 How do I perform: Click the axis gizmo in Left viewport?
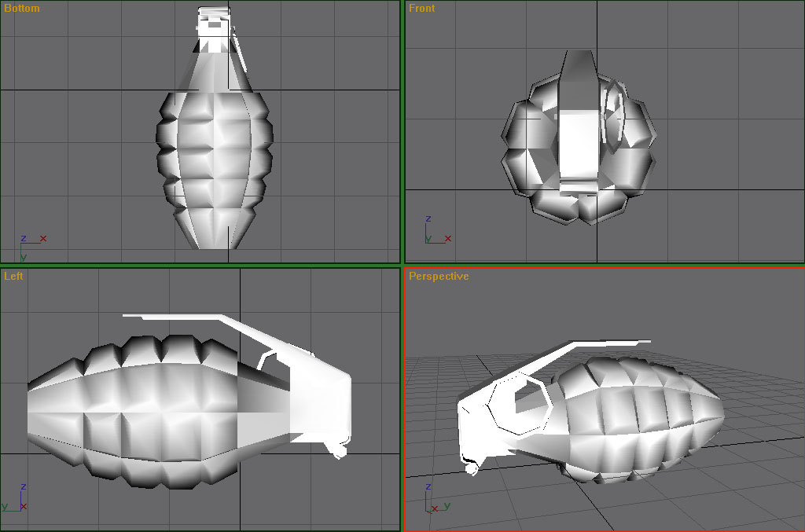pos(18,501)
